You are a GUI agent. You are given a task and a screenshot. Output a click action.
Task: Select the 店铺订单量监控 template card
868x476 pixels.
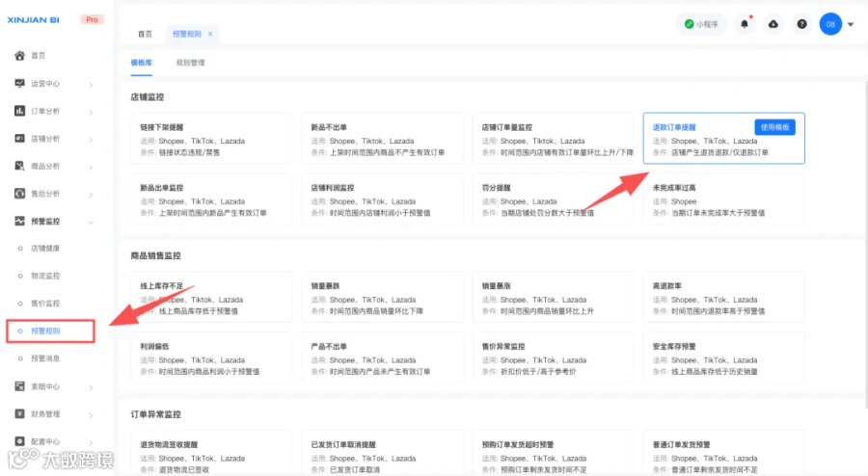click(553, 139)
